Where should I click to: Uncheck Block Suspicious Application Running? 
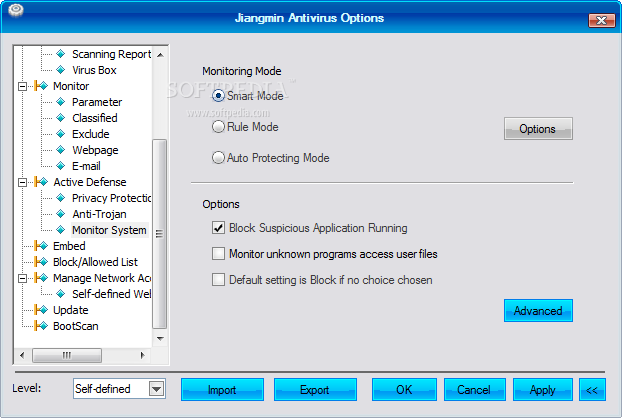pyautogui.click(x=218, y=228)
